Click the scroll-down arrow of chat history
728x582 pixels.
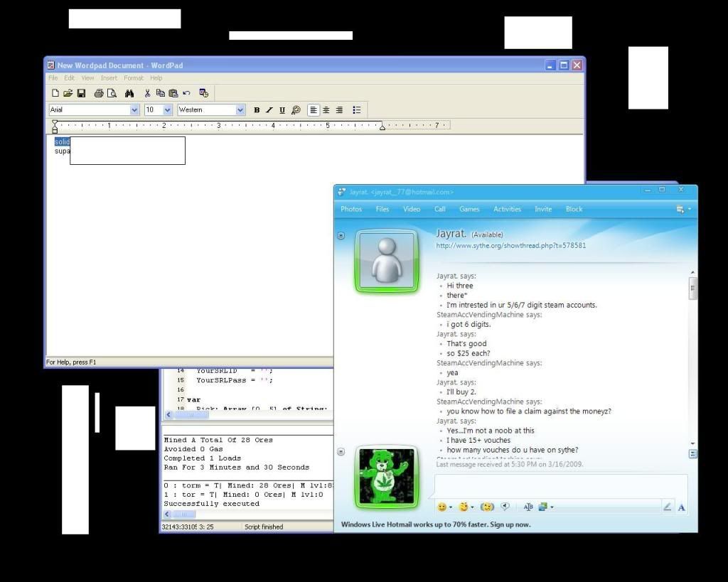pyautogui.click(x=692, y=443)
